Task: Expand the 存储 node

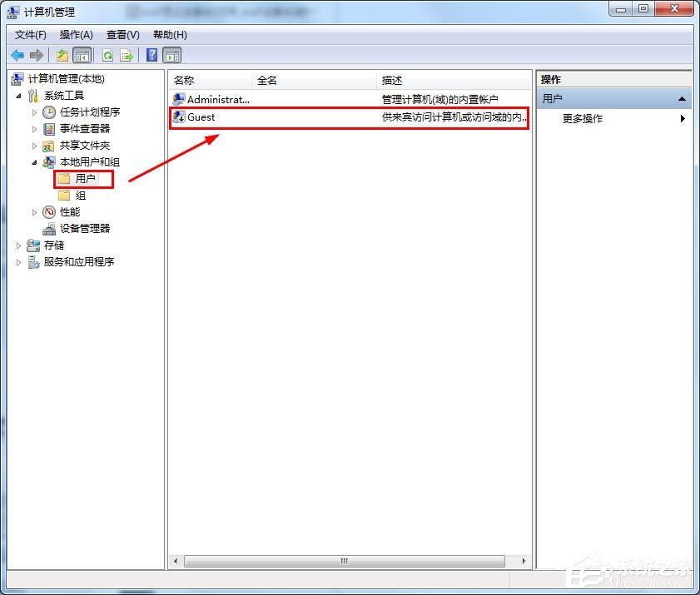Action: click(18, 245)
